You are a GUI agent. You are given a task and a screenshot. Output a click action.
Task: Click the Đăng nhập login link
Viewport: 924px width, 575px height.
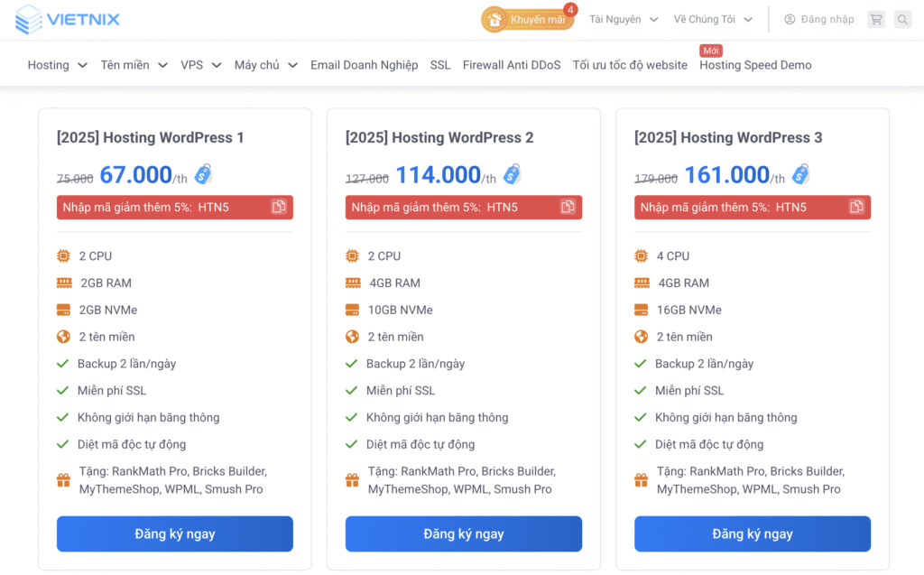tap(818, 19)
